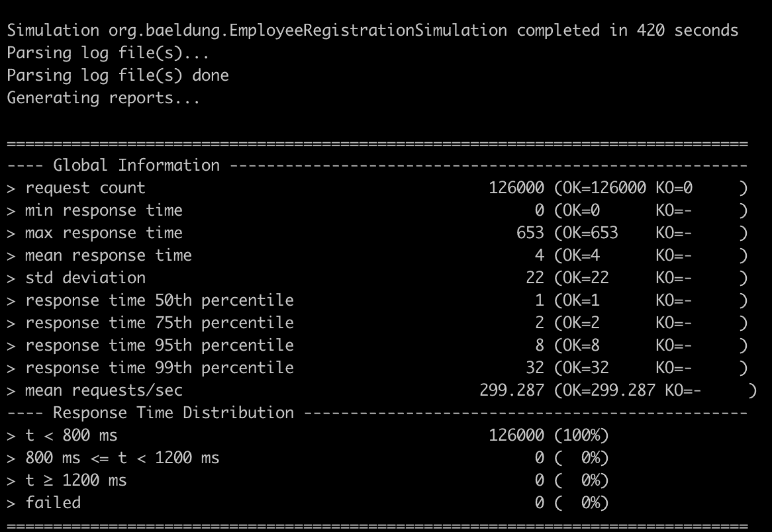772x532 pixels.
Task: Click the max response time value 653
Action: (530, 233)
